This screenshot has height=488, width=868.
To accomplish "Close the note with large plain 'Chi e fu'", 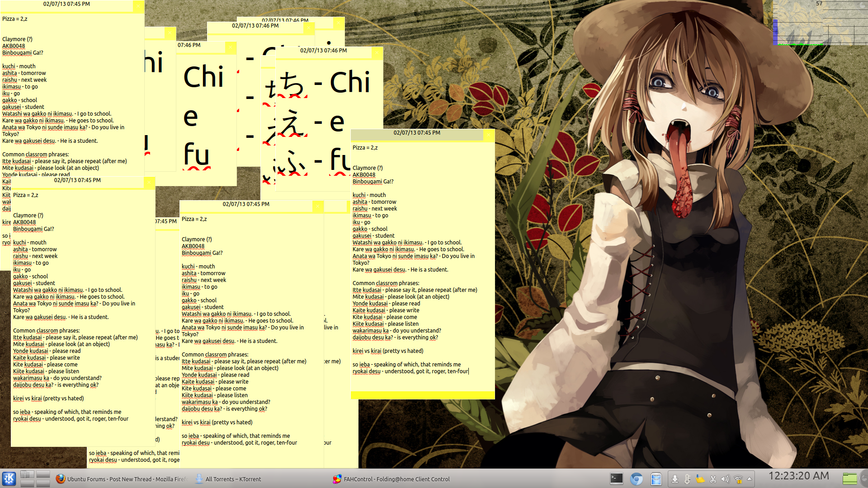I will (230, 47).
